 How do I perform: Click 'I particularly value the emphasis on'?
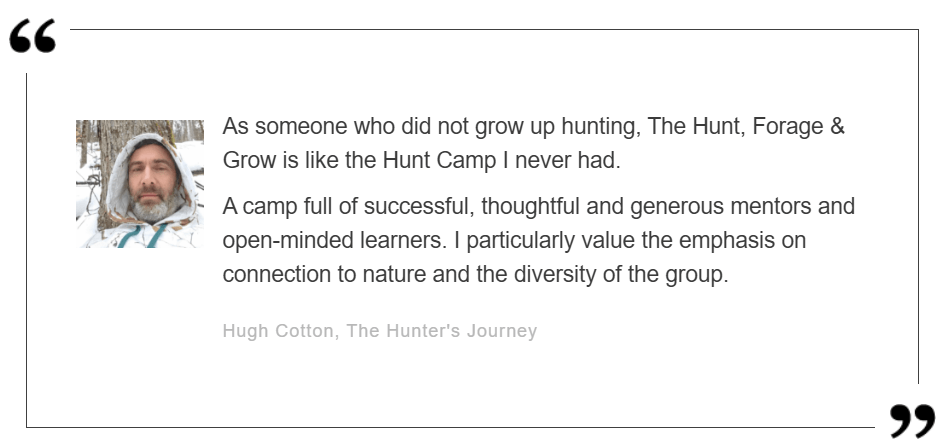(x=630, y=241)
